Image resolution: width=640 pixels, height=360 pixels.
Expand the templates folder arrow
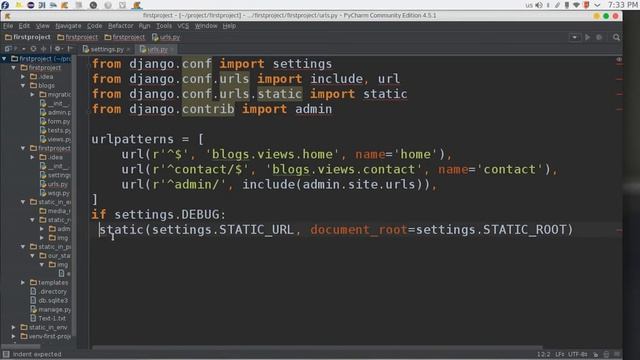point(23,282)
